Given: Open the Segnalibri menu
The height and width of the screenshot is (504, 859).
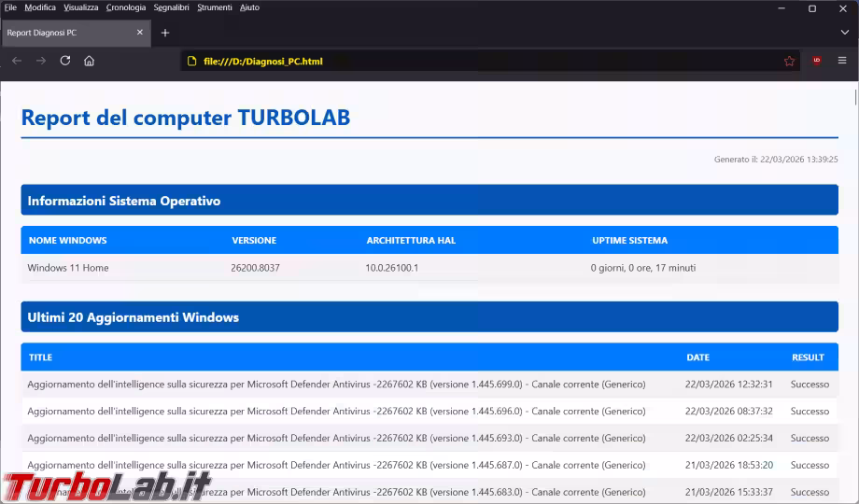Looking at the screenshot, I should tap(172, 7).
